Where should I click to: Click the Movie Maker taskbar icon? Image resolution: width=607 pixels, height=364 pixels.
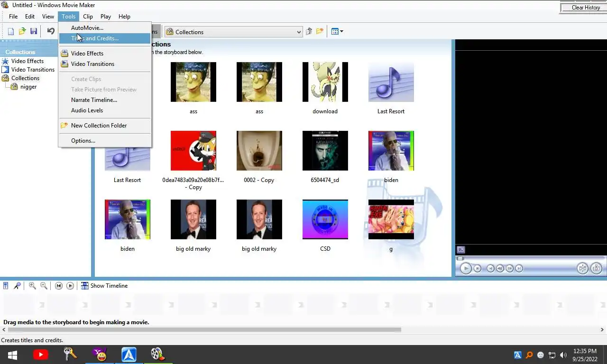(158, 355)
